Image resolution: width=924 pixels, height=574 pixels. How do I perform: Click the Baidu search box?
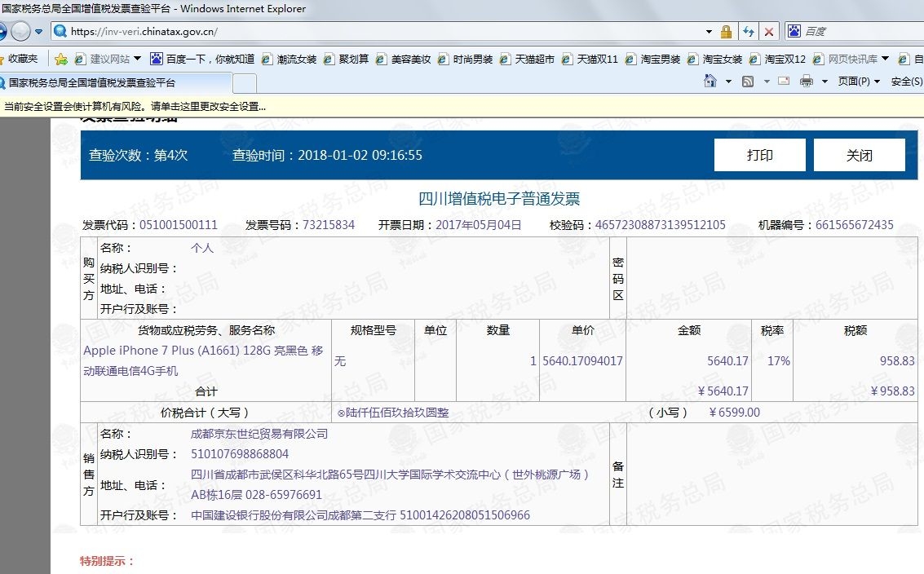point(864,31)
